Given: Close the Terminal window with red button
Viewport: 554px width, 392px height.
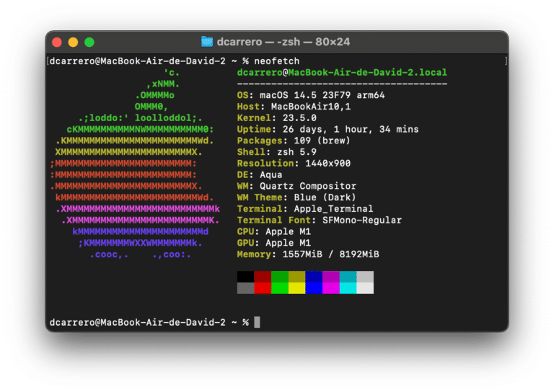Looking at the screenshot, I should pyautogui.click(x=56, y=43).
